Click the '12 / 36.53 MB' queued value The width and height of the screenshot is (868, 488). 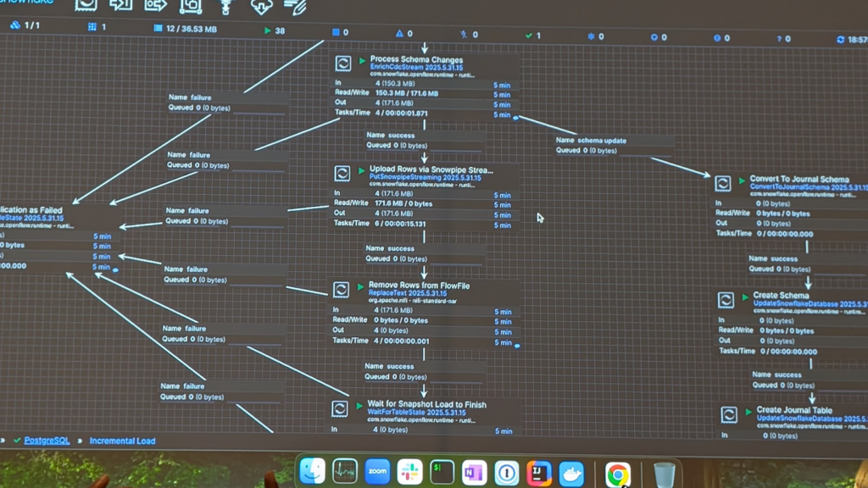(x=192, y=29)
